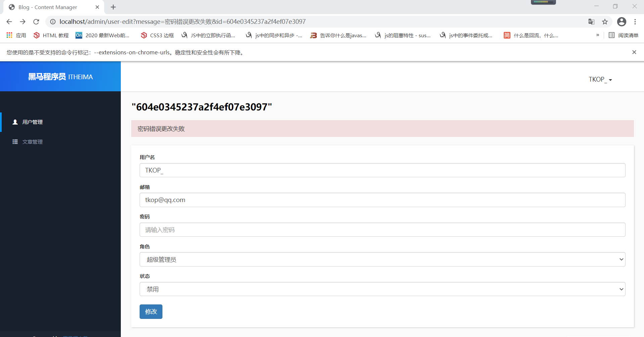Select the Blog - Content Manager tab
This screenshot has height=337, width=644.
click(54, 7)
